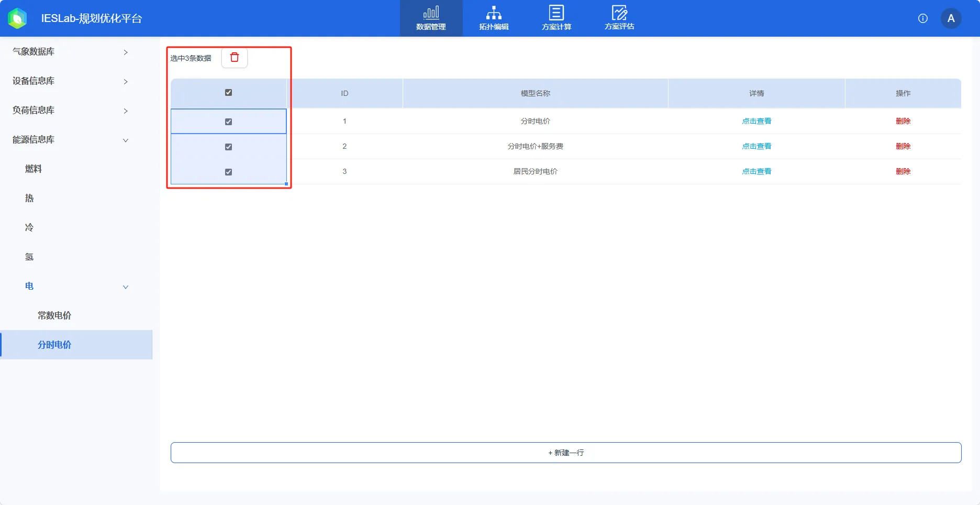This screenshot has height=505, width=980.
Task: Click 选中3条数据 label
Action: pyautogui.click(x=191, y=58)
